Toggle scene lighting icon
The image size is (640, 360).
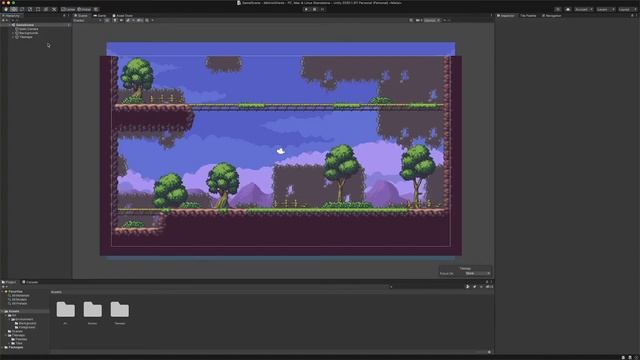(x=115, y=20)
